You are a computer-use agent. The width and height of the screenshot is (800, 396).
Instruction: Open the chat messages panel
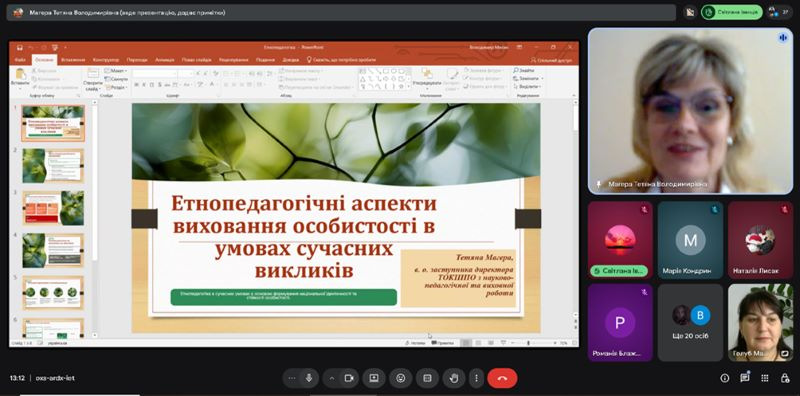(x=745, y=378)
